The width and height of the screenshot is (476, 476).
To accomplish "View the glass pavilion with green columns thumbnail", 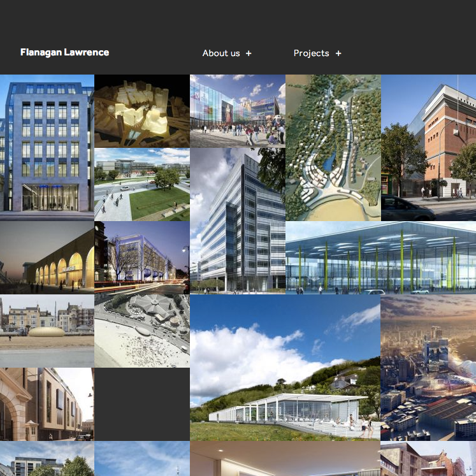I will [380, 257].
